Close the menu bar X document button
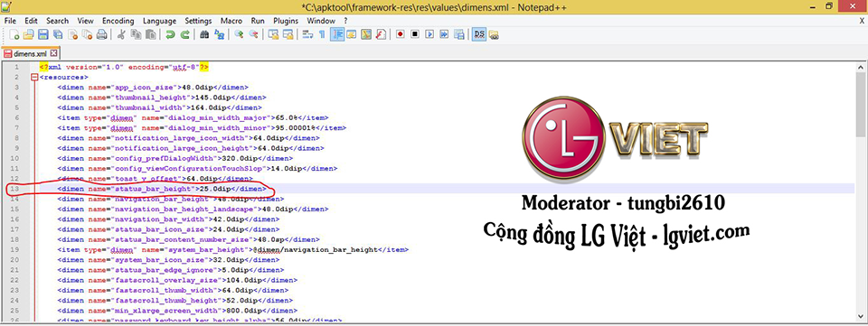The image size is (868, 326). click(862, 21)
